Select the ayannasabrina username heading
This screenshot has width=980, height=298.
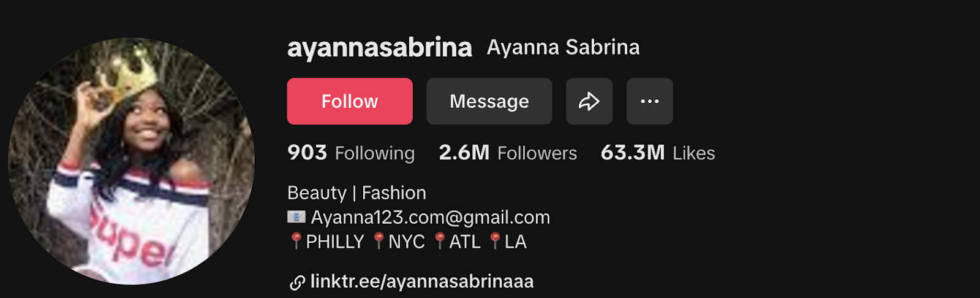tap(380, 48)
